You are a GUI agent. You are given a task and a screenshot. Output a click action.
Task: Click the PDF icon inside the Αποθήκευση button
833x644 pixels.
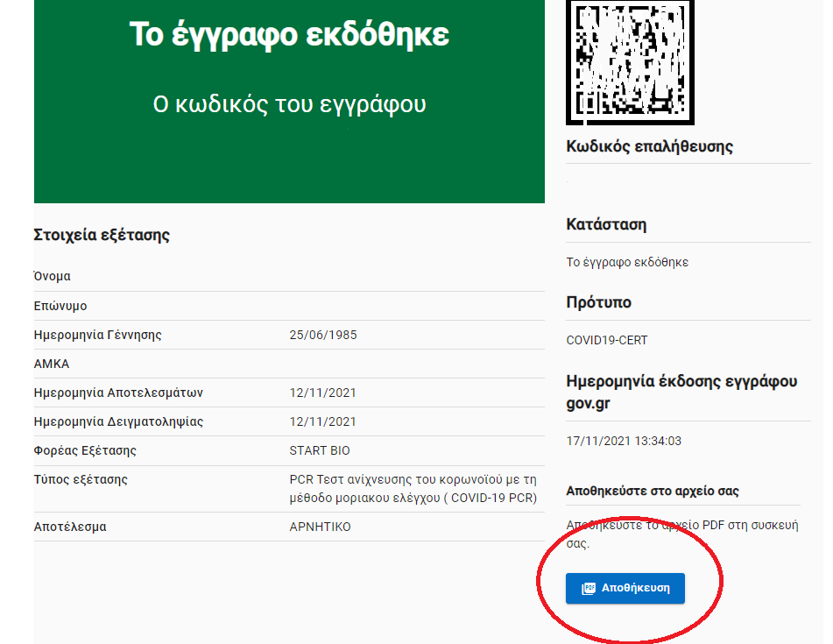point(589,588)
